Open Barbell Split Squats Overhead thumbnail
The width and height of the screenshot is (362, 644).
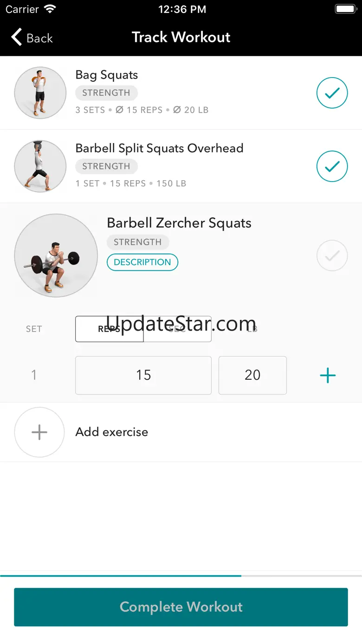pyautogui.click(x=40, y=166)
